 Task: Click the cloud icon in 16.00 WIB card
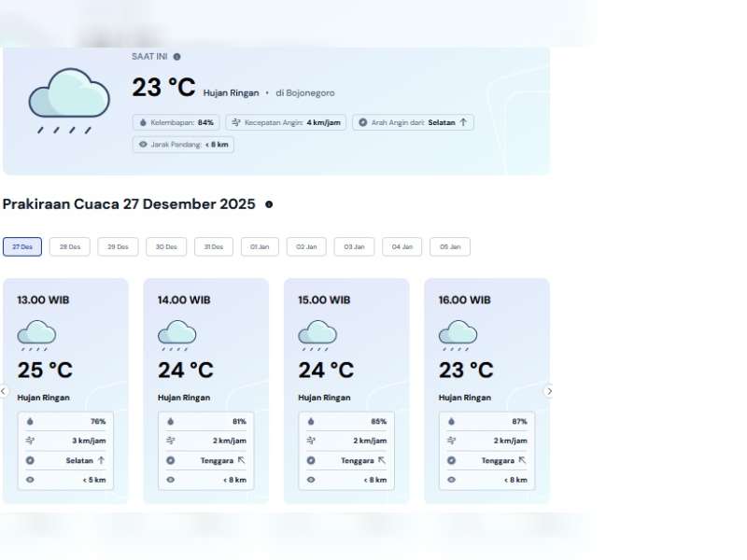(x=458, y=334)
